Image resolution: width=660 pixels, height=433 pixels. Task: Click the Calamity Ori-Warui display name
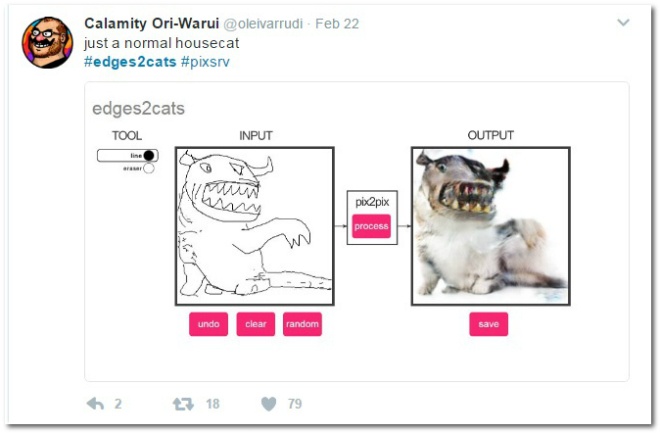(x=152, y=23)
